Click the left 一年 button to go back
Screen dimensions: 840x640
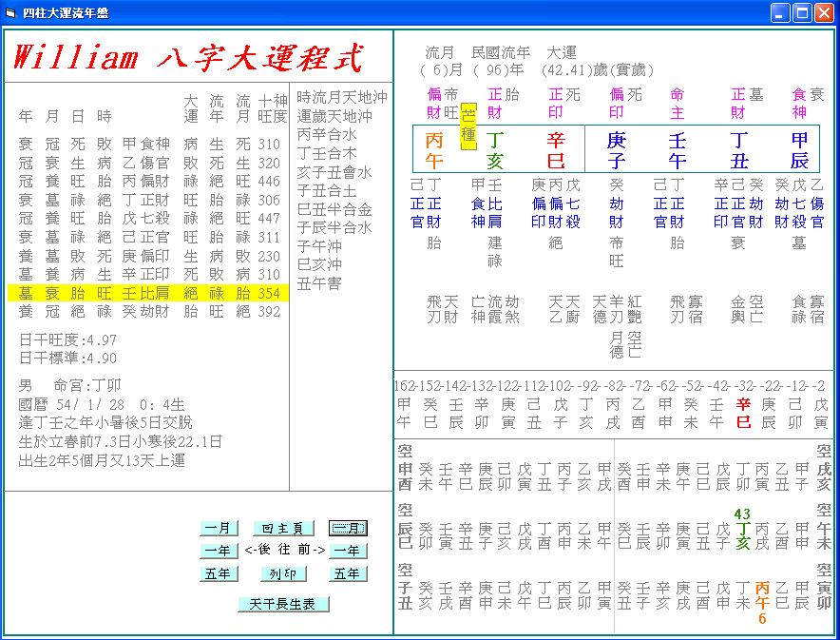point(219,552)
